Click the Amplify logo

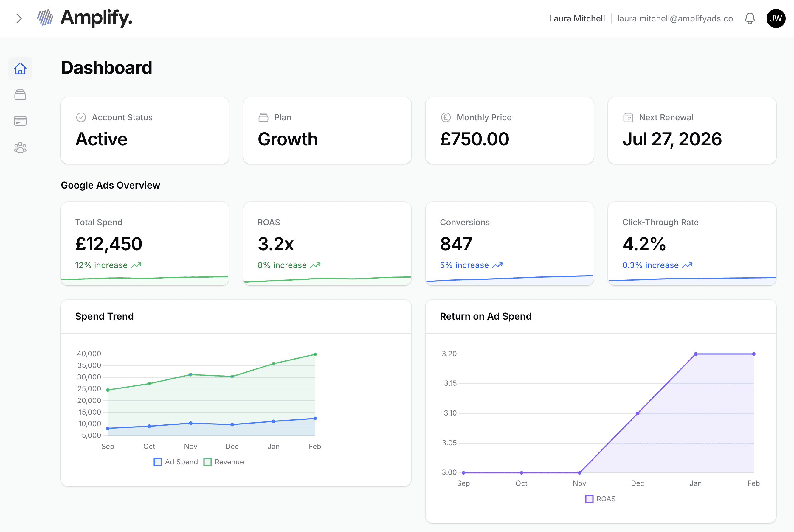click(85, 18)
